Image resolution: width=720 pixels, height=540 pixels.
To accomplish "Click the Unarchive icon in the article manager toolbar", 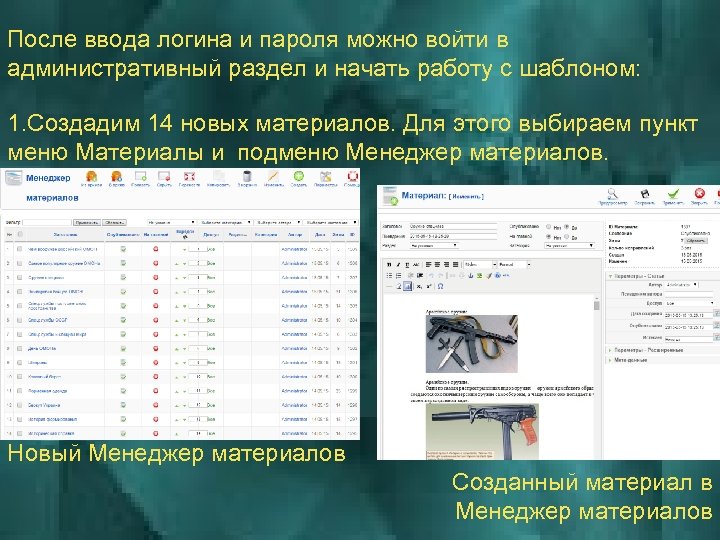I will click(x=91, y=176).
